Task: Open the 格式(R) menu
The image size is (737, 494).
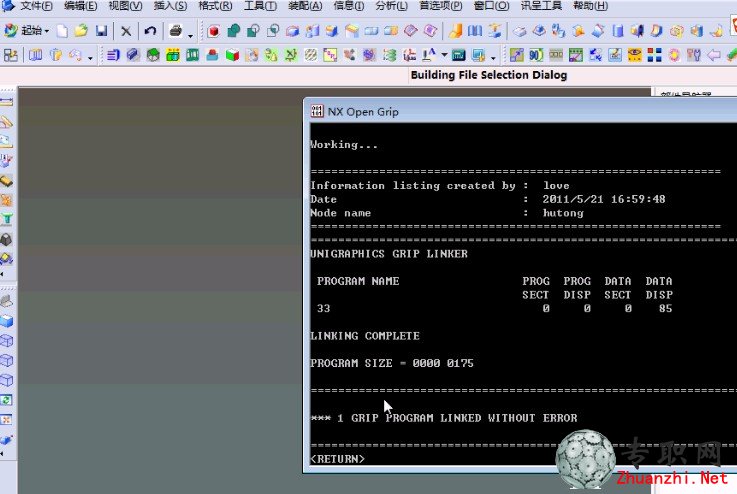Action: [x=215, y=6]
